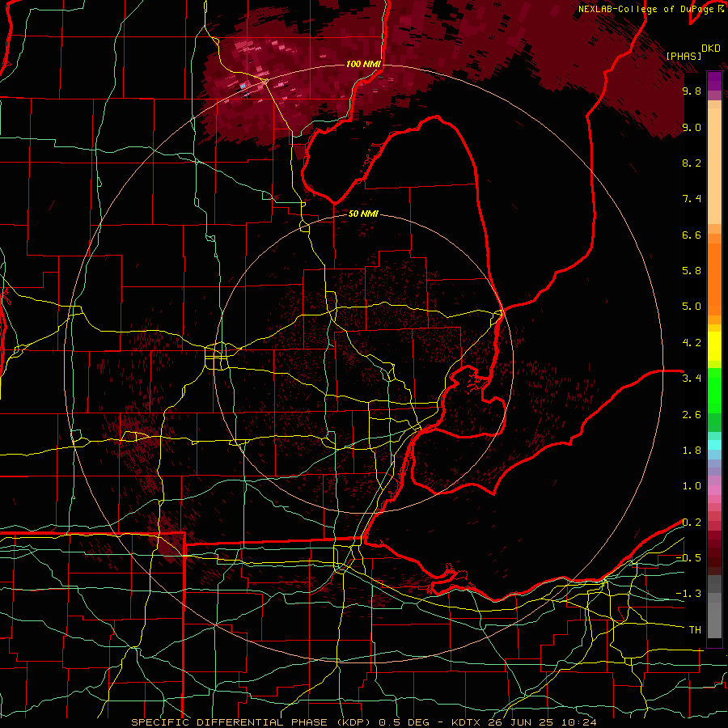Image resolution: width=728 pixels, height=728 pixels.
Task: Click the 8.2 color scale value
Action: (x=692, y=163)
